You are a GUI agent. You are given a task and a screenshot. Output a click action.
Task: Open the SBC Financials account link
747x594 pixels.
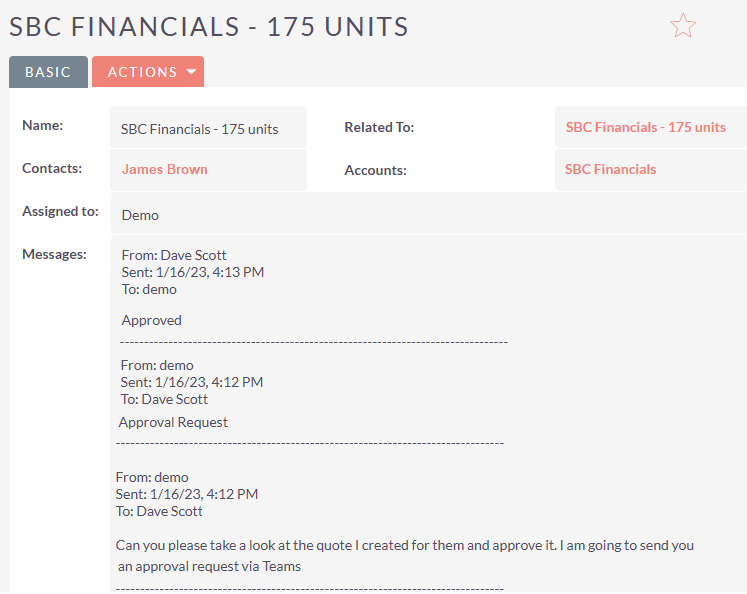[x=610, y=169]
